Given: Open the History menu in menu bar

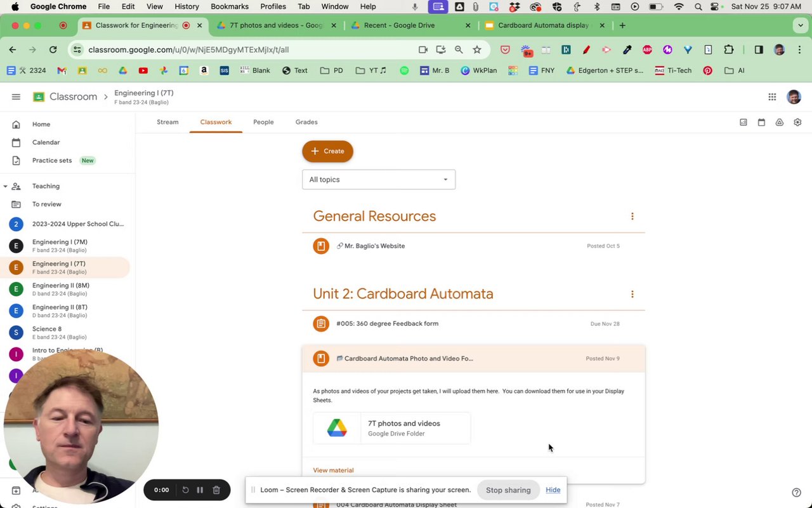Looking at the screenshot, I should 187,6.
